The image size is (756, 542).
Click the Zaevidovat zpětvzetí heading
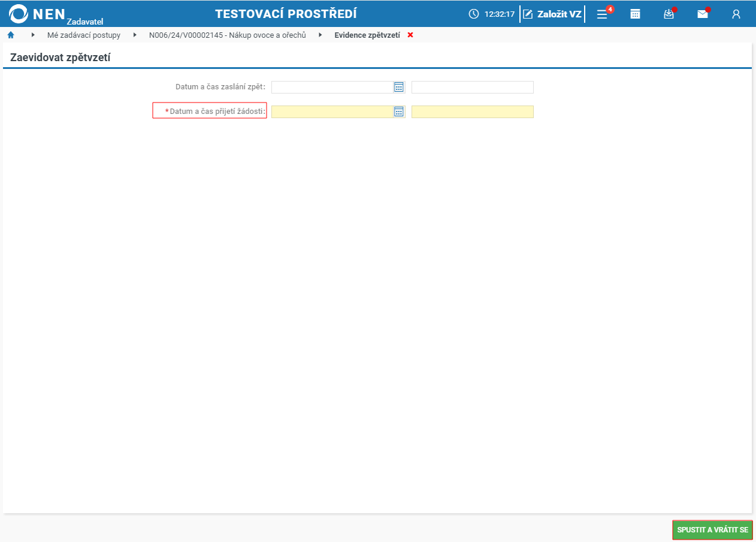tap(61, 58)
